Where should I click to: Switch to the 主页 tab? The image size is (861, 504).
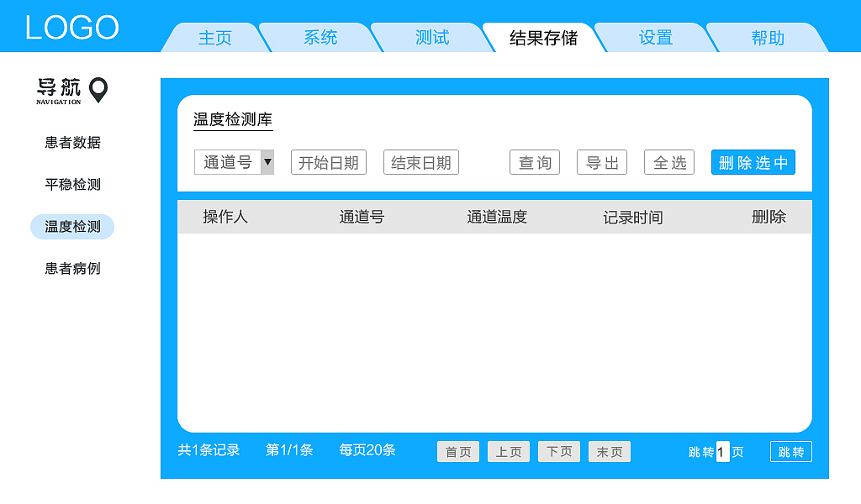[214, 37]
